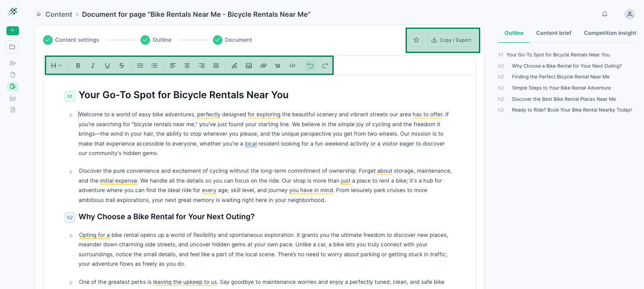Click the p tag beside 'Welcome to a world' paragraph
Screen dimensions: 644x289
pos(71,115)
